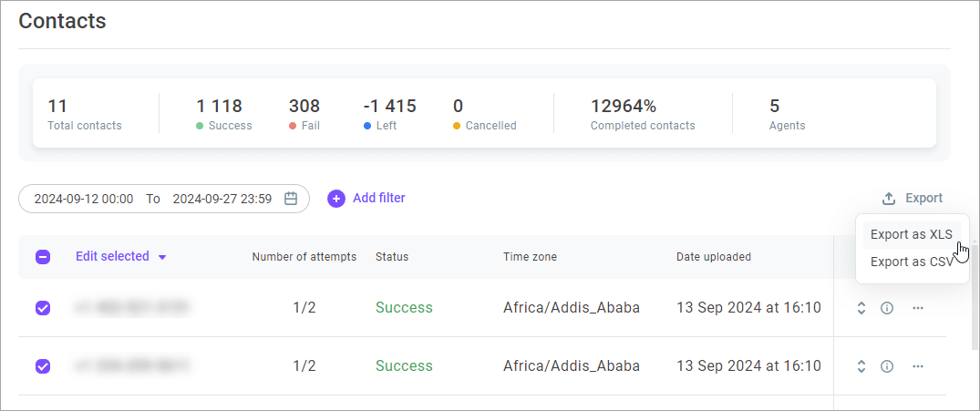Image resolution: width=980 pixels, height=411 pixels.
Task: Toggle the select-all header checkbox
Action: tap(43, 257)
